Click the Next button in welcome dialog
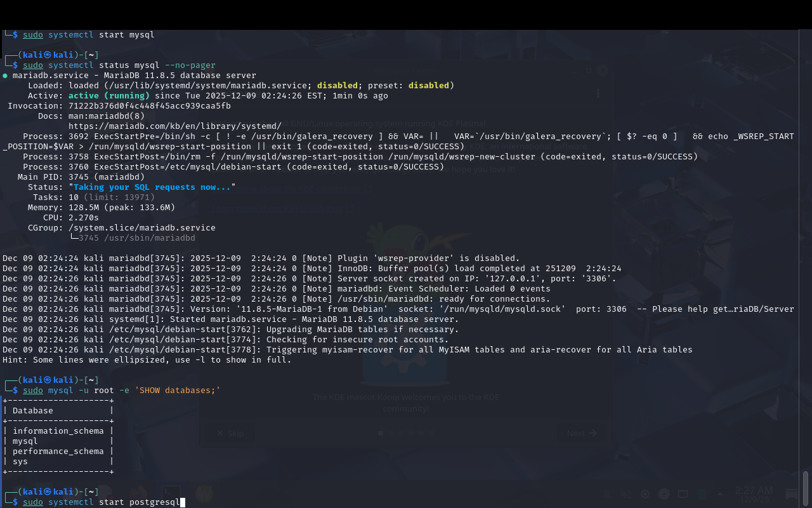 pyautogui.click(x=581, y=433)
